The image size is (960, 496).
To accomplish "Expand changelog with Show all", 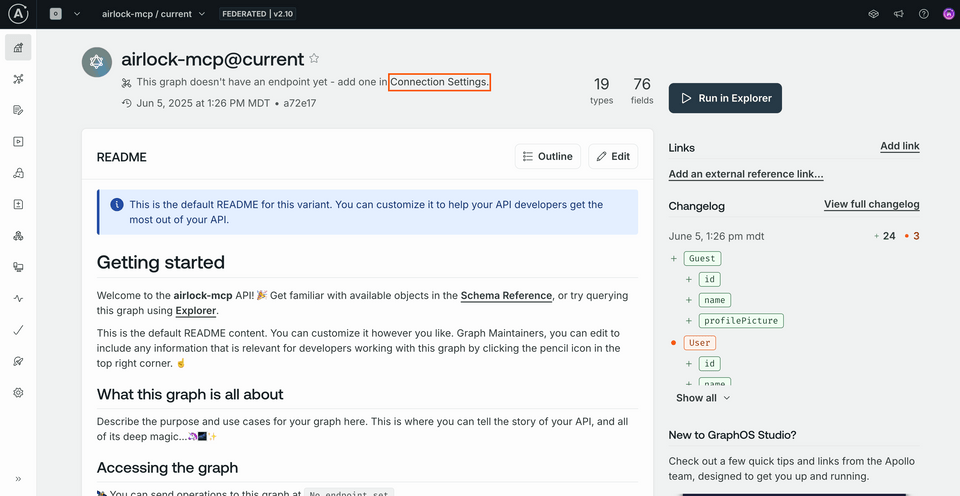I will click(x=703, y=398).
